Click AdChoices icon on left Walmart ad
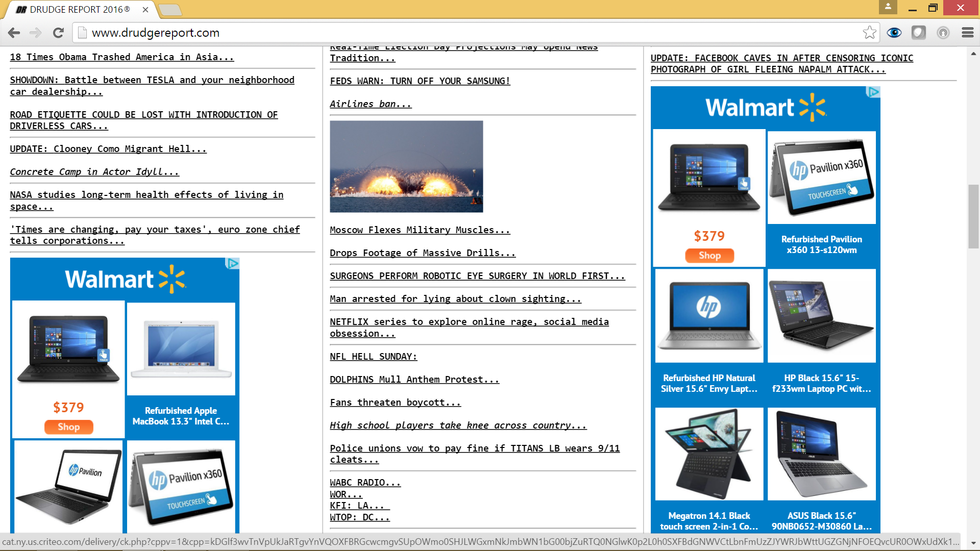The height and width of the screenshot is (551, 980). click(x=233, y=263)
